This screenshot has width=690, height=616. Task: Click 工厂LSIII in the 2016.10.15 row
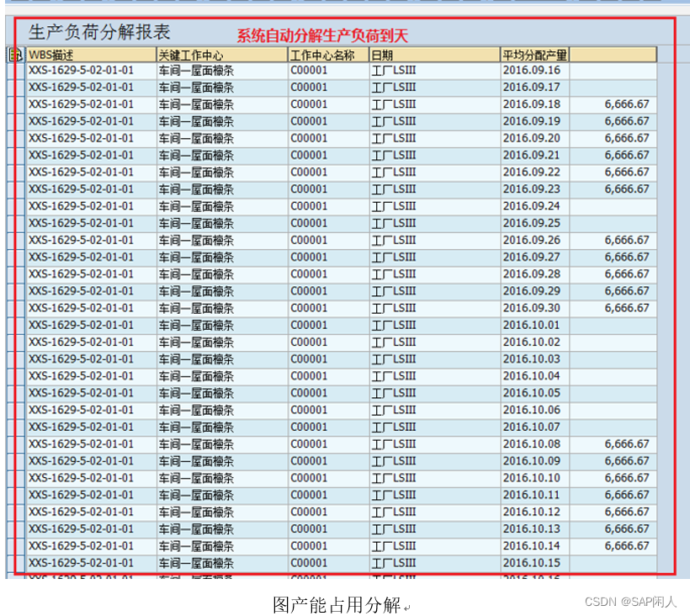394,563
